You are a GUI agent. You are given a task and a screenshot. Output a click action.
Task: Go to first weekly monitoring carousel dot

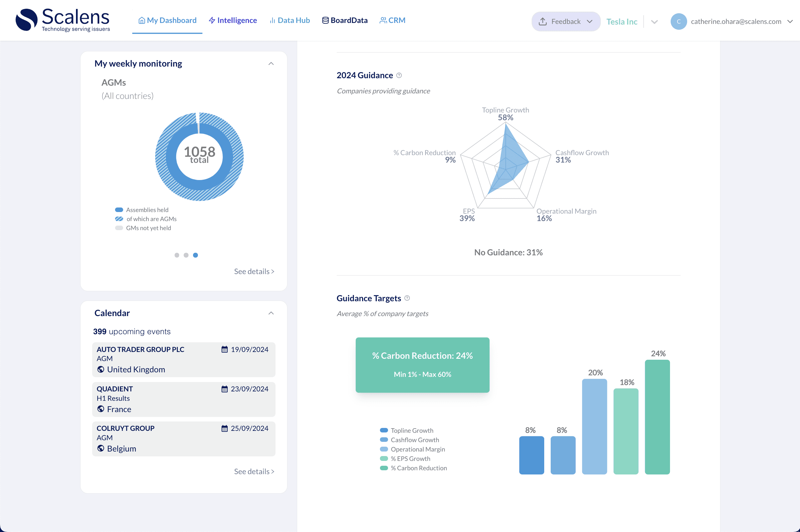pyautogui.click(x=177, y=255)
